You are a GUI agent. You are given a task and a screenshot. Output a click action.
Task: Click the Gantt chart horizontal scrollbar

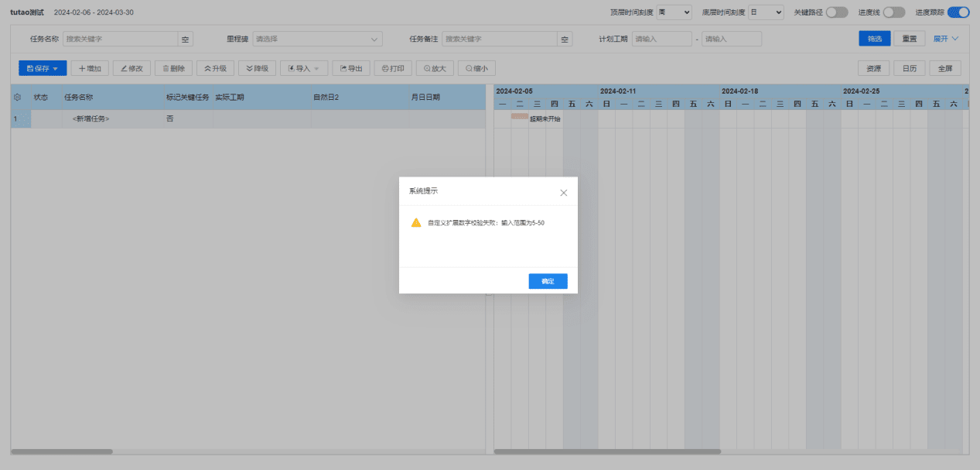point(607,451)
